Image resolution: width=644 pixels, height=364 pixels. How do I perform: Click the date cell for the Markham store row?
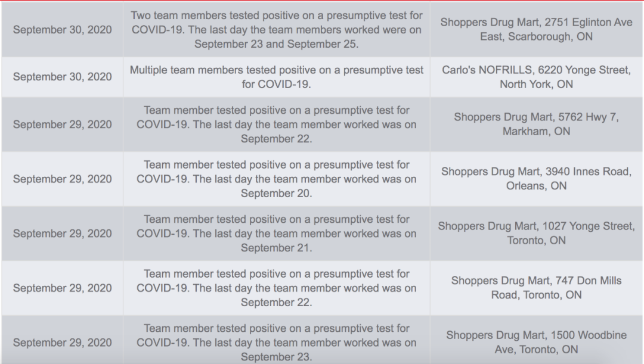pyautogui.click(x=62, y=125)
